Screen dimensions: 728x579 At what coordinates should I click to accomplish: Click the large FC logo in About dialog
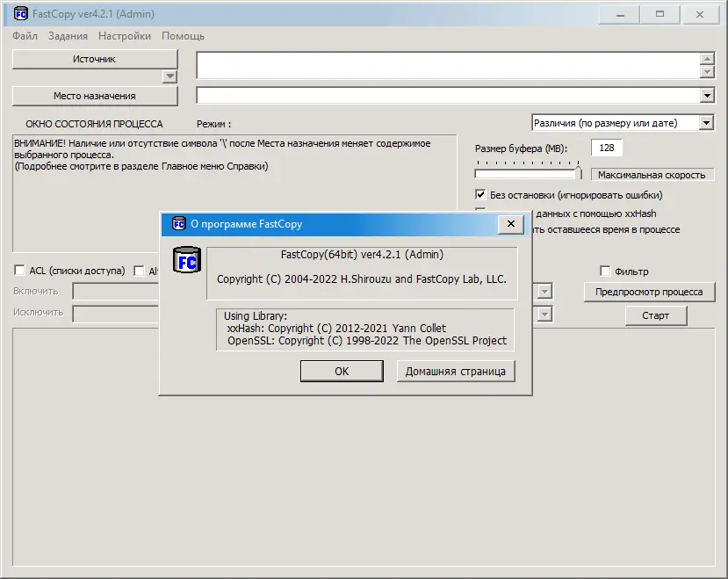click(187, 259)
